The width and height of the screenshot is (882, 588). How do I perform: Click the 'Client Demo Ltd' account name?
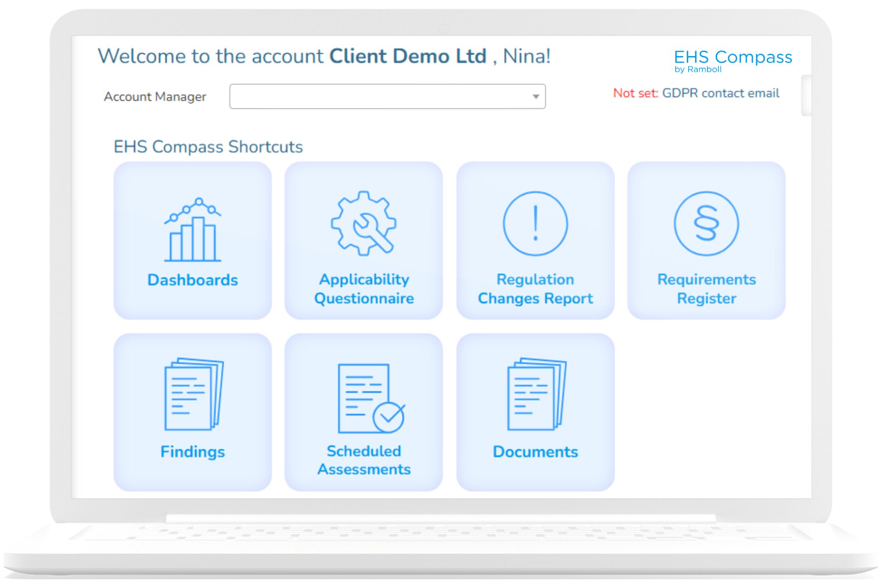(408, 56)
